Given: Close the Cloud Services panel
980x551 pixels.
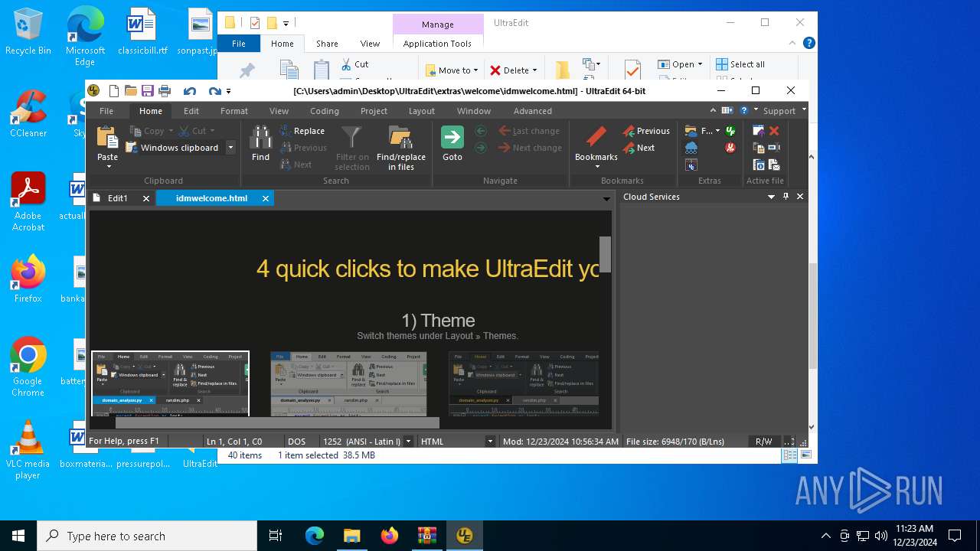Looking at the screenshot, I should (800, 197).
